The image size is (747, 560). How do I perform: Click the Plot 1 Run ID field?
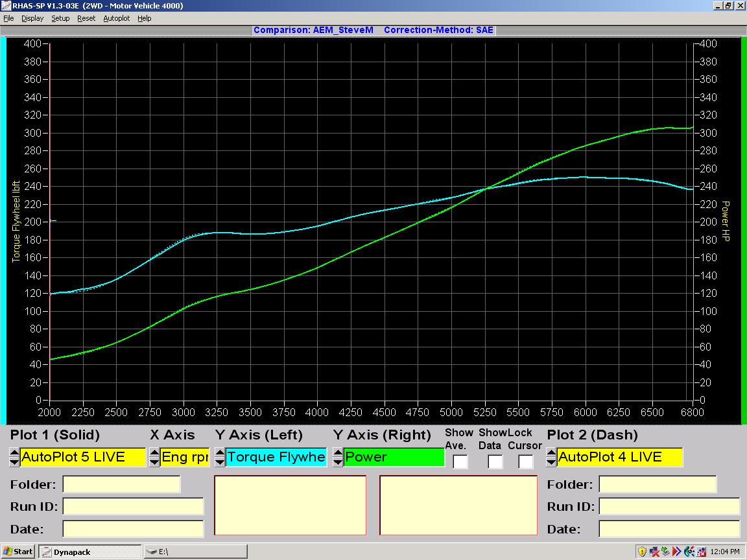pos(133,506)
